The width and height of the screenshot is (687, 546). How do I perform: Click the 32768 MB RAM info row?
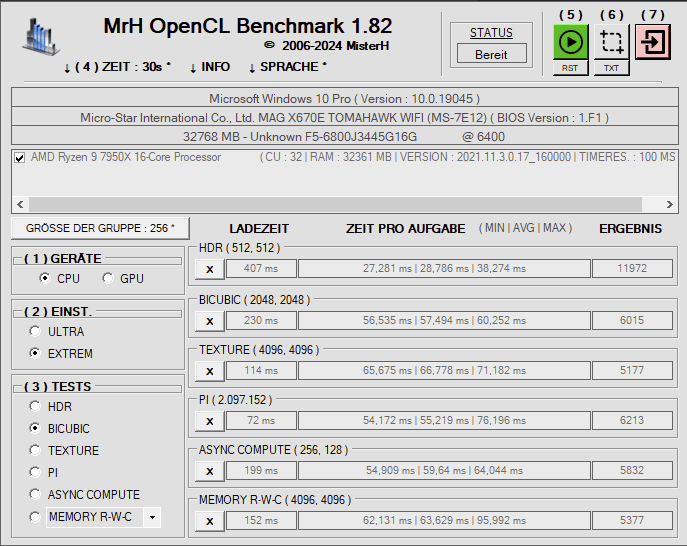(345, 136)
